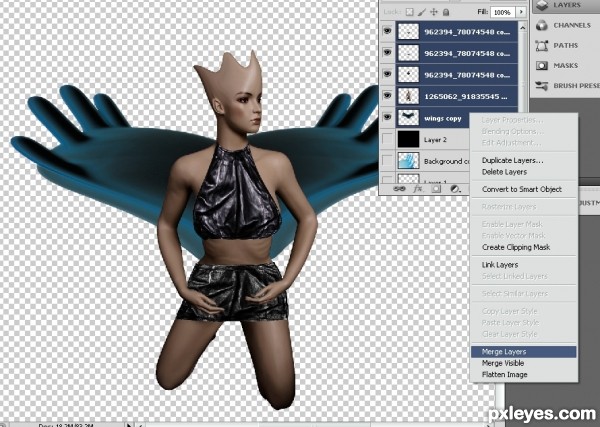
Task: Add layer mask via mask icon
Action: tap(436, 189)
